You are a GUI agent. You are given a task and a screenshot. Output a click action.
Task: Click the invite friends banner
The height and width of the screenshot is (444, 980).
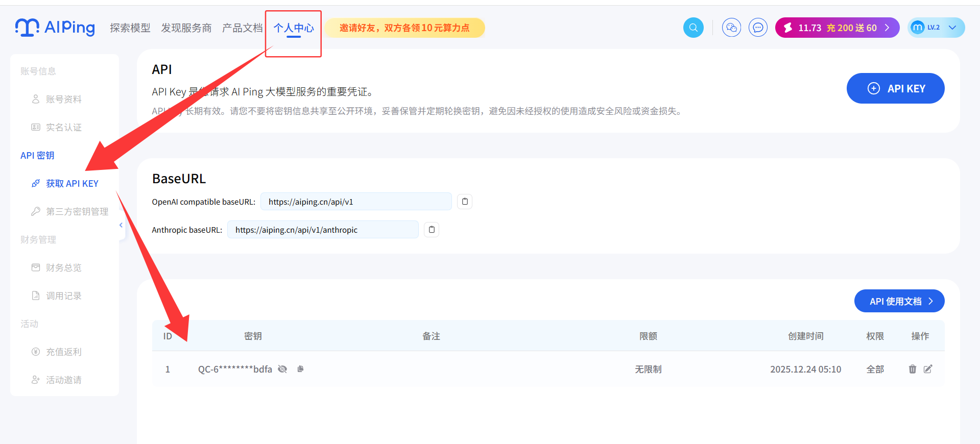click(x=404, y=28)
